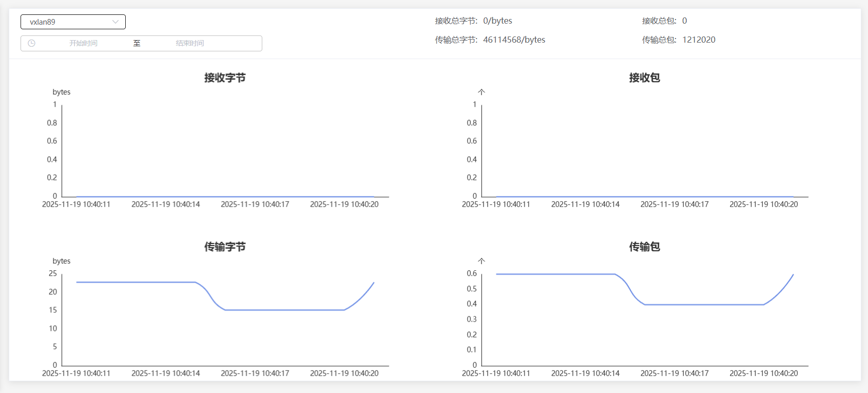Screen dimensions: 868x393
Task: Select the 接收包 chart title
Action: pos(644,78)
